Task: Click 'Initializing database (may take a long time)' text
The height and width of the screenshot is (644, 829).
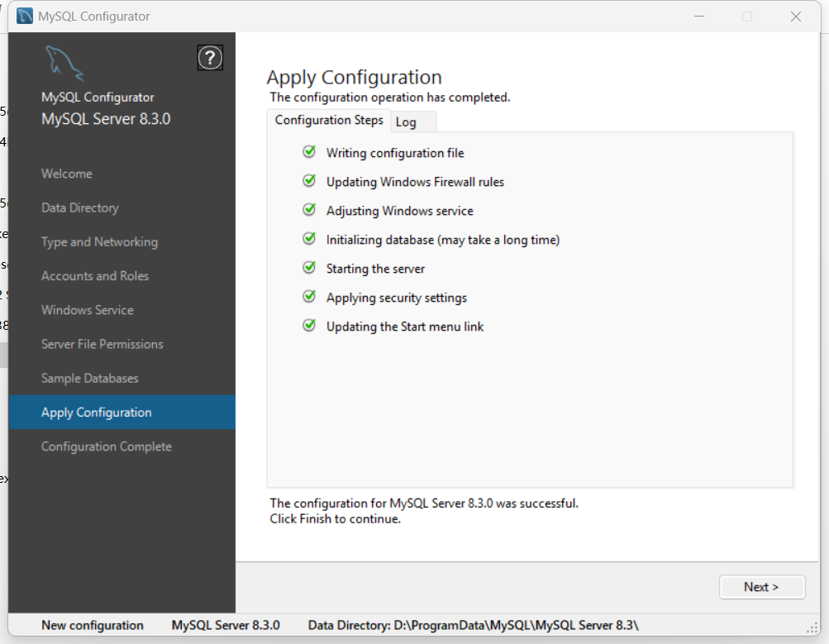Action: [442, 240]
